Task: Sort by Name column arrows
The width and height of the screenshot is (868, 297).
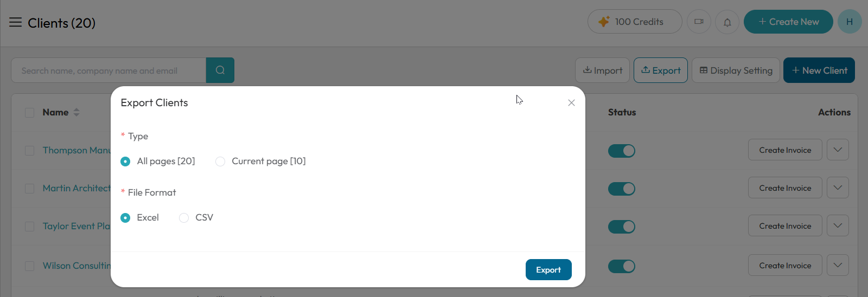Action: [76, 112]
